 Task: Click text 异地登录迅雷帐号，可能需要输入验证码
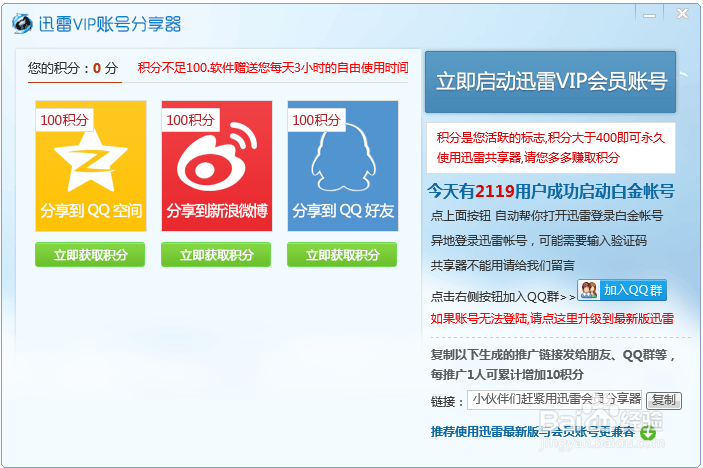click(538, 241)
